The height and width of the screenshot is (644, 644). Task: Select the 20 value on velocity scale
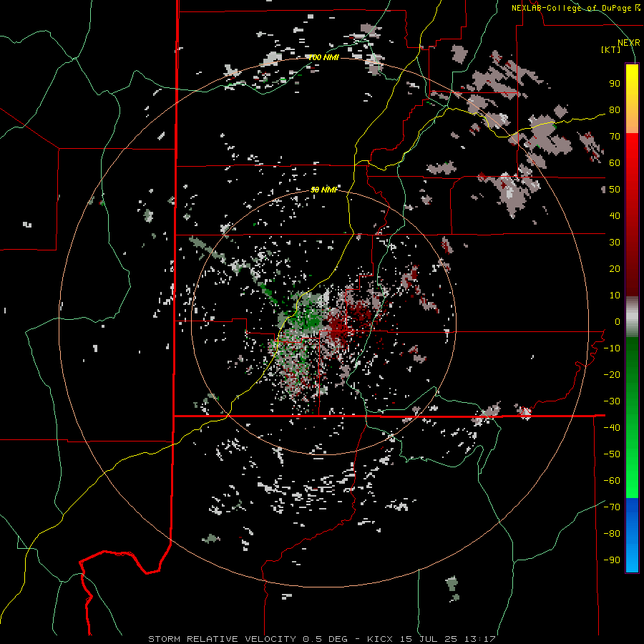615,269
